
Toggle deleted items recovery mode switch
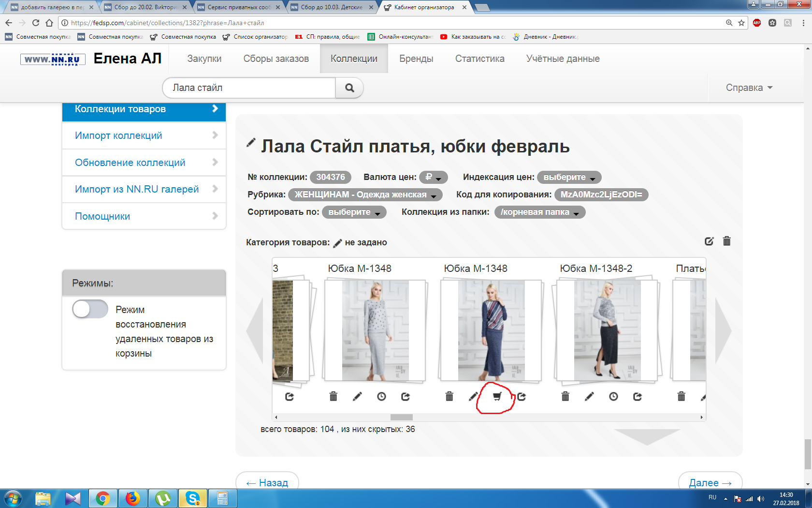[90, 309]
